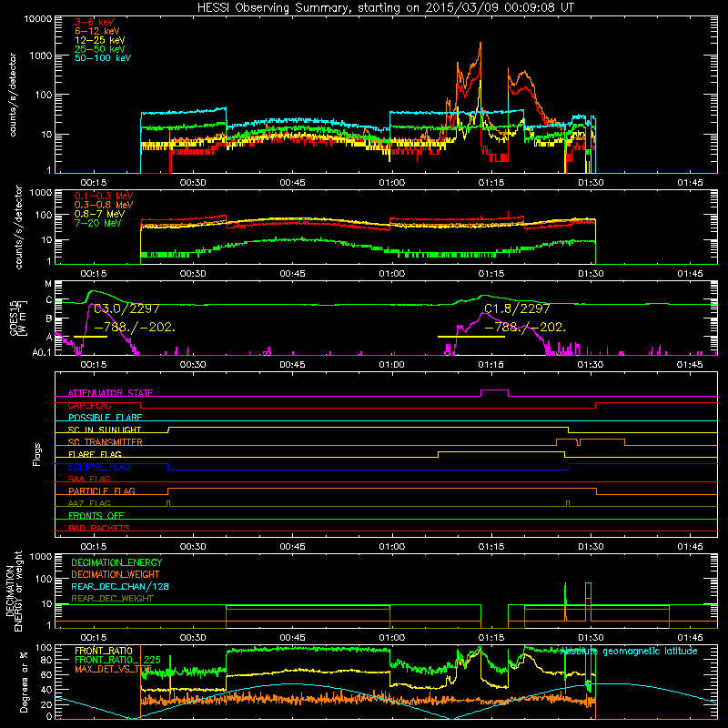This screenshot has width=728, height=728.
Task: Click the FRONT_RATIO legend label
Action: [x=104, y=651]
